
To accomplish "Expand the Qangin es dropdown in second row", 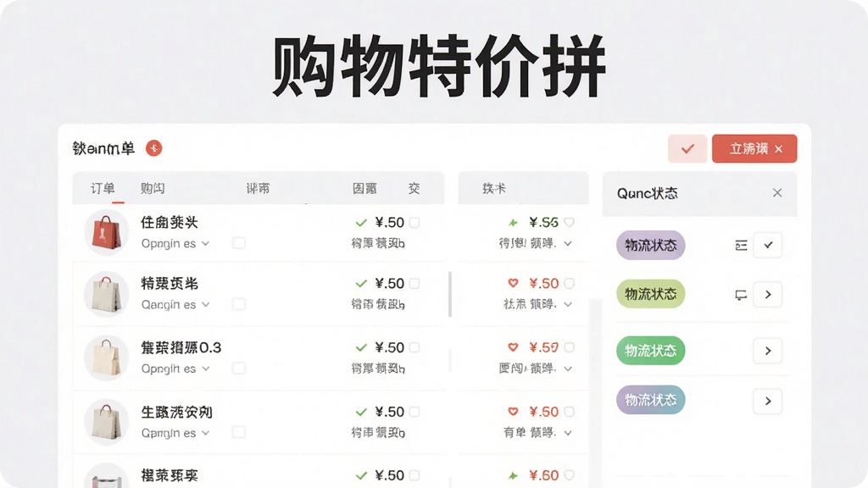I will click(205, 304).
